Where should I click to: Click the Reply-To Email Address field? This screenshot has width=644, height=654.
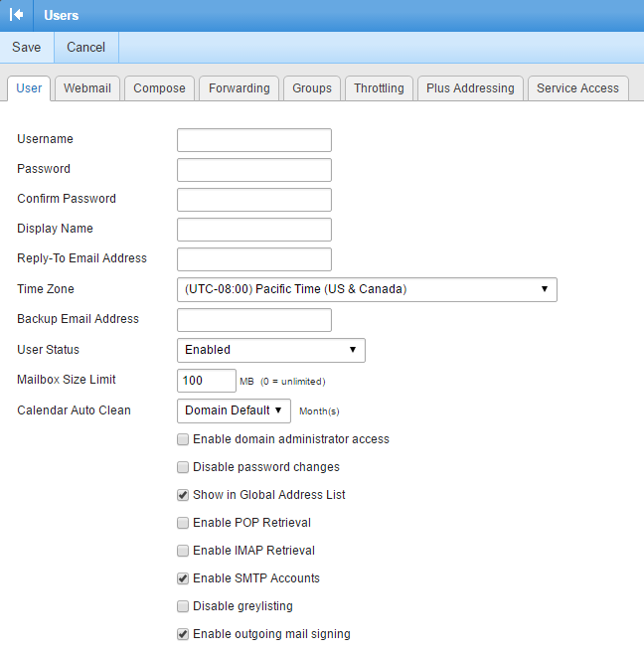[x=254, y=259]
